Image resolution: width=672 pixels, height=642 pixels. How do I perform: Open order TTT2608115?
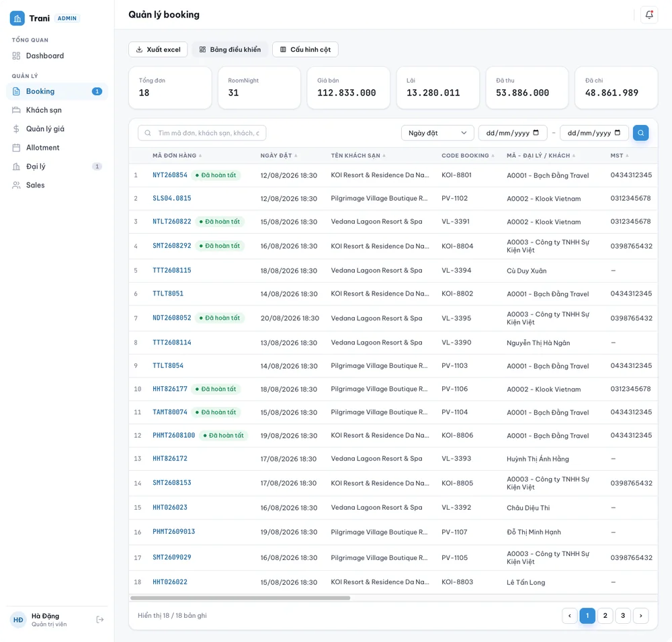172,270
